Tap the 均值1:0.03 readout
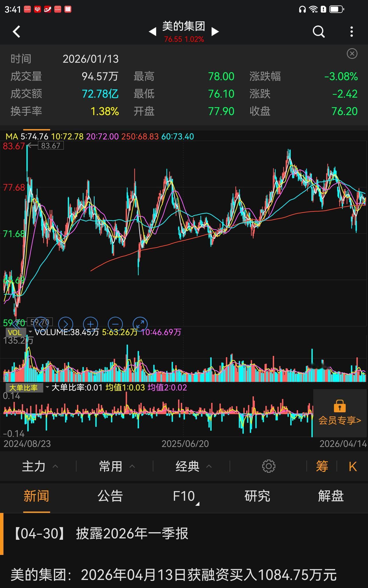The width and height of the screenshot is (368, 588). click(125, 388)
